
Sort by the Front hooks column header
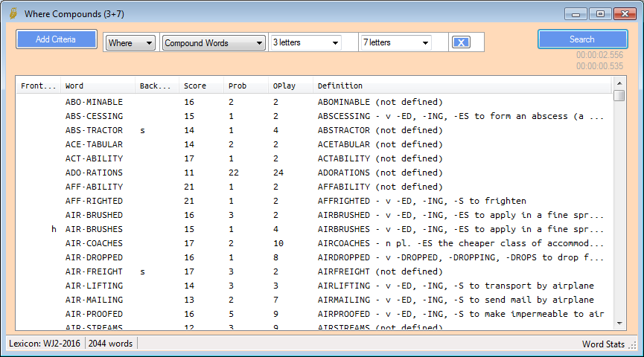pyautogui.click(x=38, y=86)
